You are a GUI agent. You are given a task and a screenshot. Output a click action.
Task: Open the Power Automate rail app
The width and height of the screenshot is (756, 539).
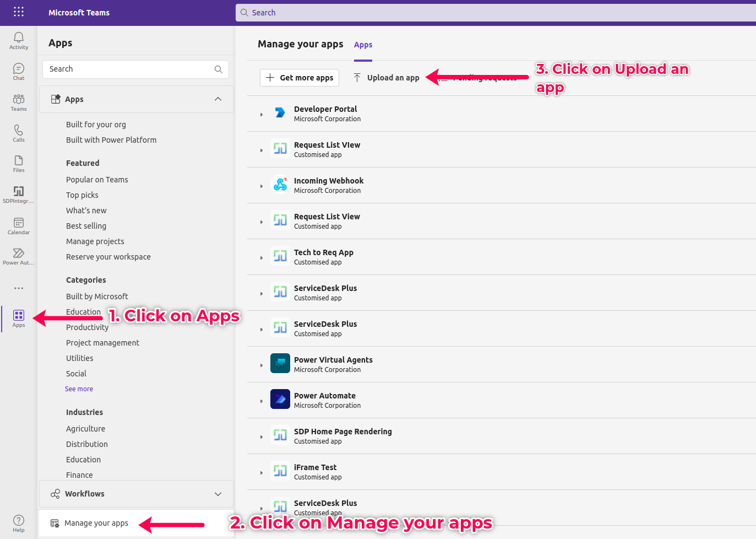19,256
